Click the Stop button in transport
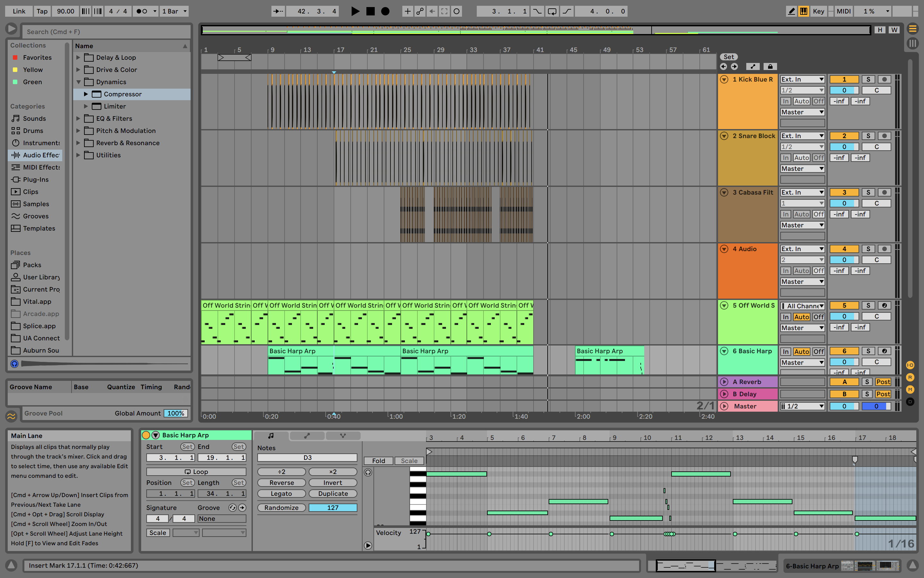924x578 pixels. click(x=370, y=11)
